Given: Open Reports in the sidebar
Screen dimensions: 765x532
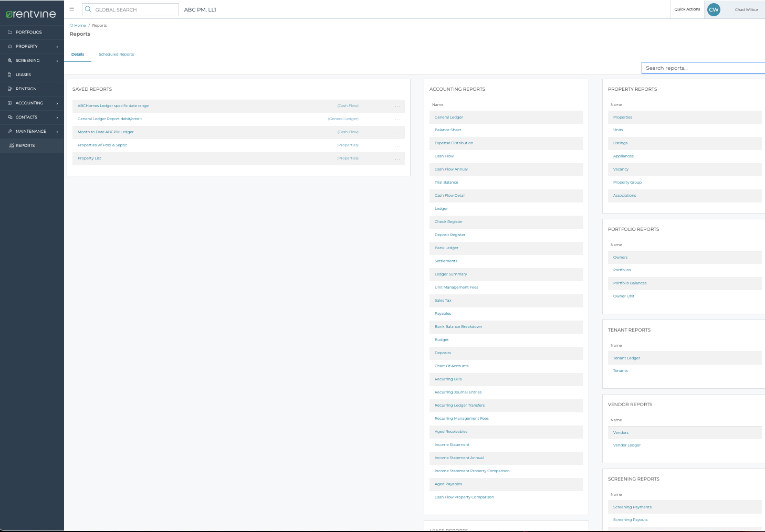Looking at the screenshot, I should tap(25, 145).
